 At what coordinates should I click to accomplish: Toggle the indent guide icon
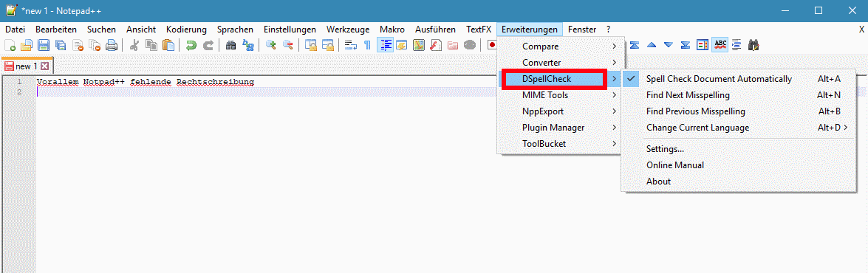click(x=385, y=45)
